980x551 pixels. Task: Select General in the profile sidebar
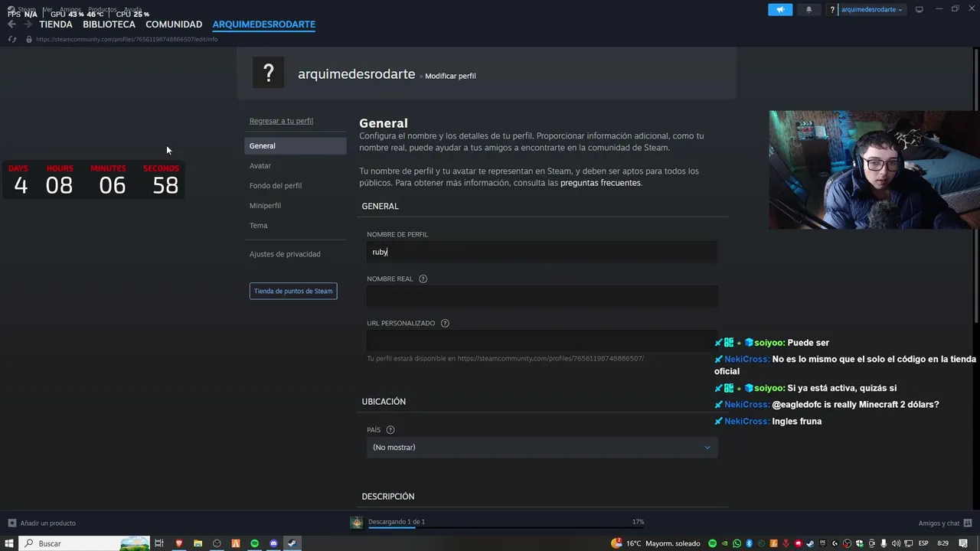[x=296, y=145]
